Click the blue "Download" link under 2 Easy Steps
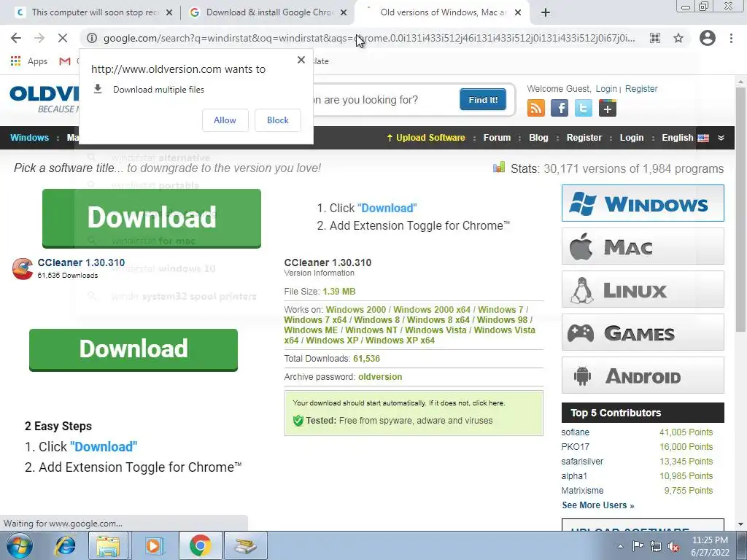747x560 pixels. [x=104, y=447]
